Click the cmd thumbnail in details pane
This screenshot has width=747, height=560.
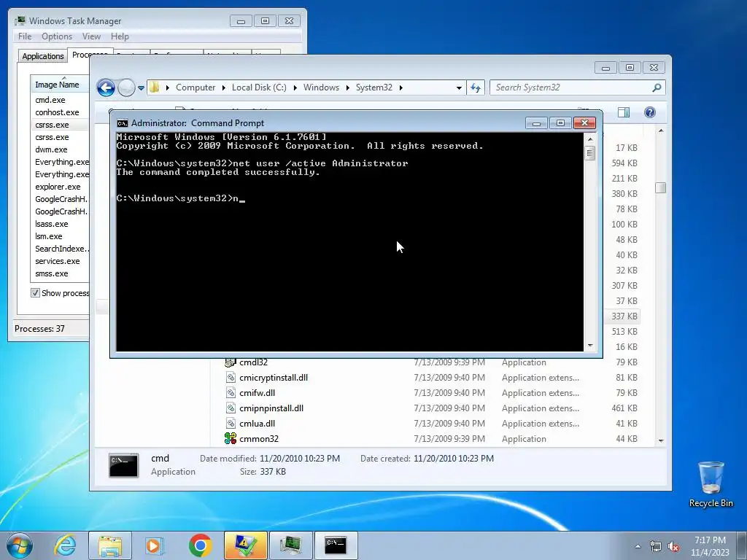pyautogui.click(x=123, y=465)
